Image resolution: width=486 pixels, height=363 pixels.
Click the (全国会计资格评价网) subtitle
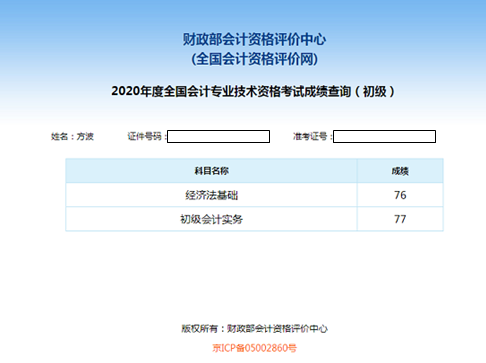tap(254, 59)
